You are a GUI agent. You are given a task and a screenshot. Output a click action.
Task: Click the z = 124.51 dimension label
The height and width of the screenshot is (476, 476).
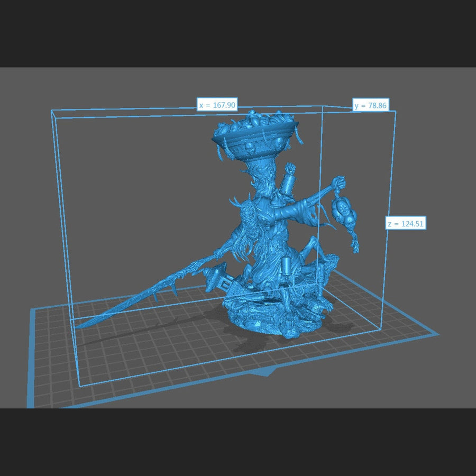pyautogui.click(x=405, y=224)
